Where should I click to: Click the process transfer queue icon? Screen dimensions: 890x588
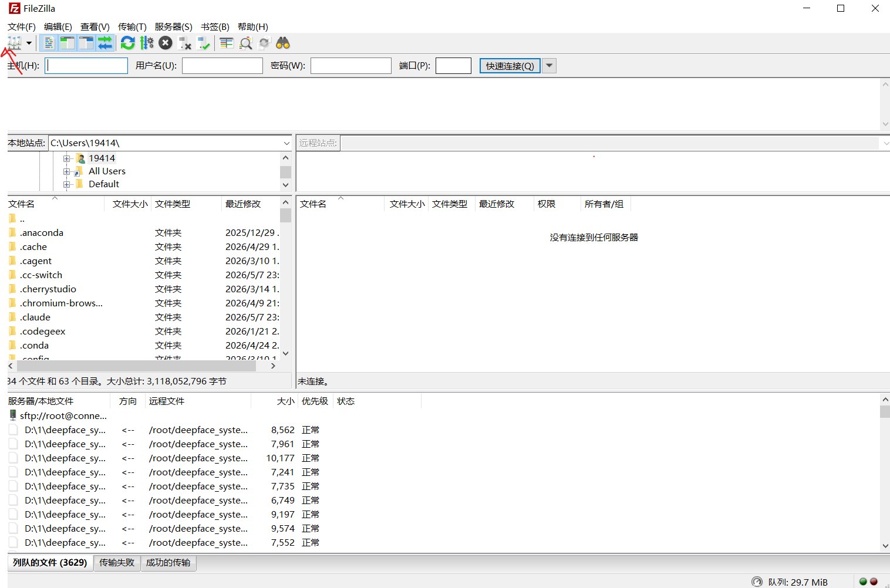coord(147,43)
